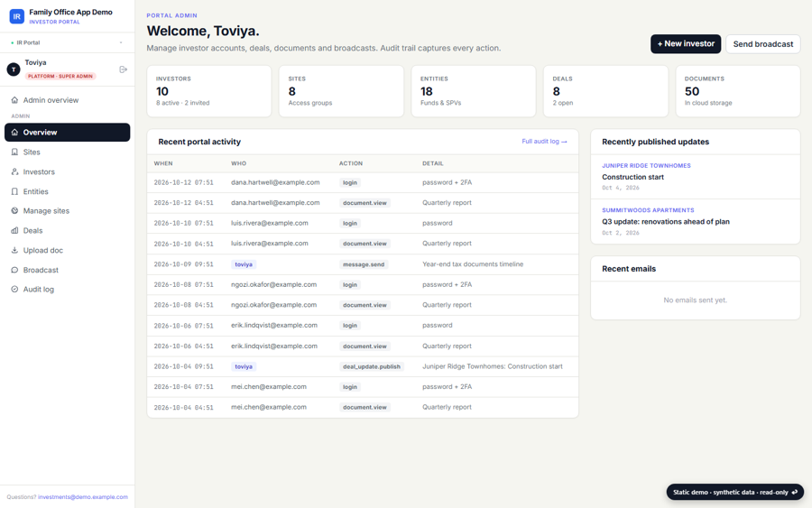This screenshot has width=812, height=508.
Task: Open the Construction start update
Action: 632,177
